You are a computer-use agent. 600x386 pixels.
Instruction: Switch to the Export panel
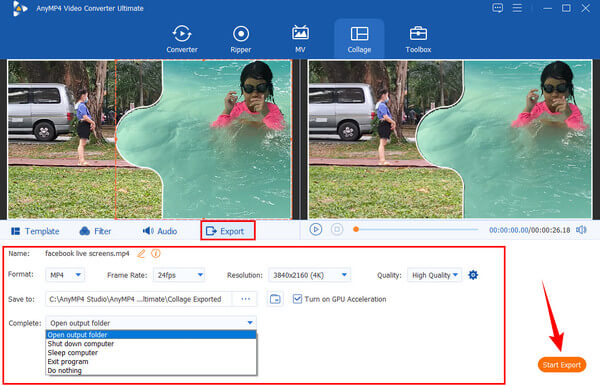228,231
